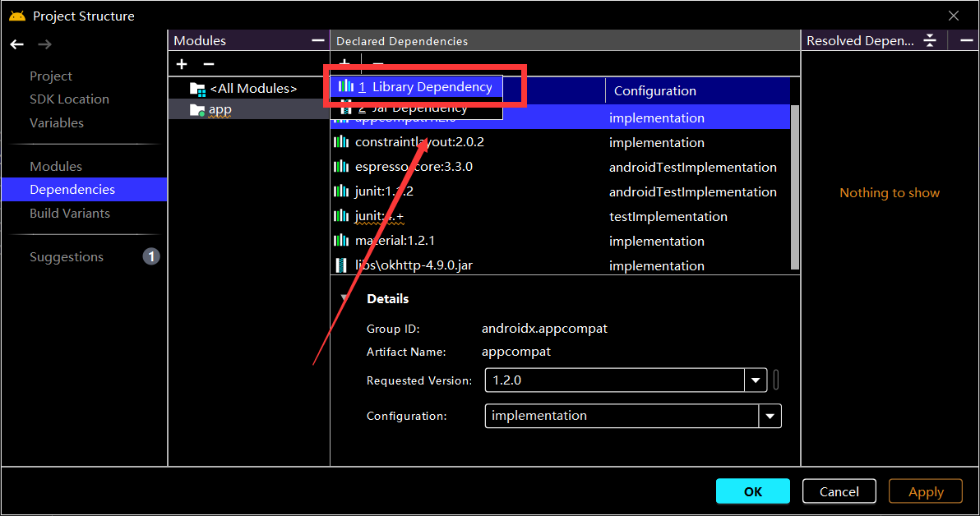
Task: Click the Requested Version field 1.2.0
Action: tap(615, 380)
